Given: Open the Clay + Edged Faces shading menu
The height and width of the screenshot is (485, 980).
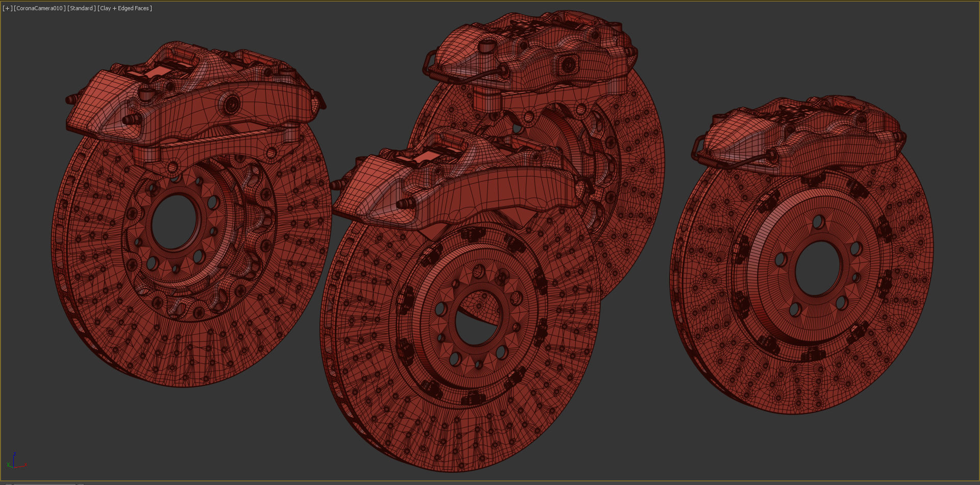Looking at the screenshot, I should tap(125, 8).
